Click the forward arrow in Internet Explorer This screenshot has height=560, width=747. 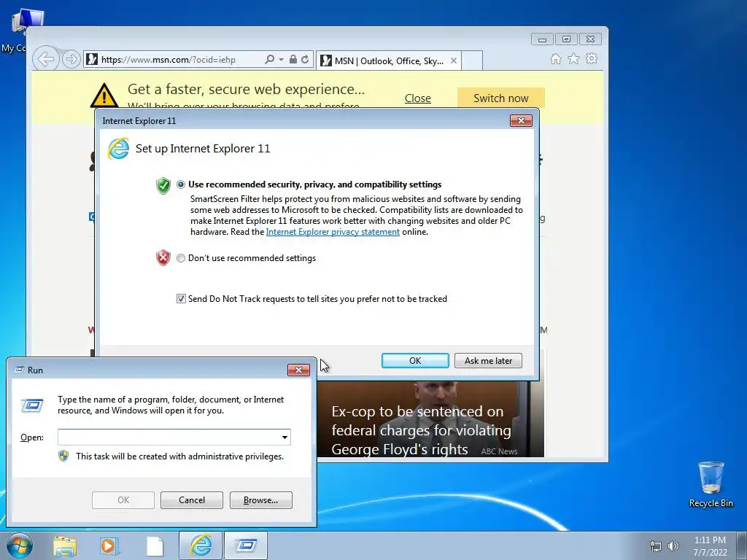(x=71, y=60)
